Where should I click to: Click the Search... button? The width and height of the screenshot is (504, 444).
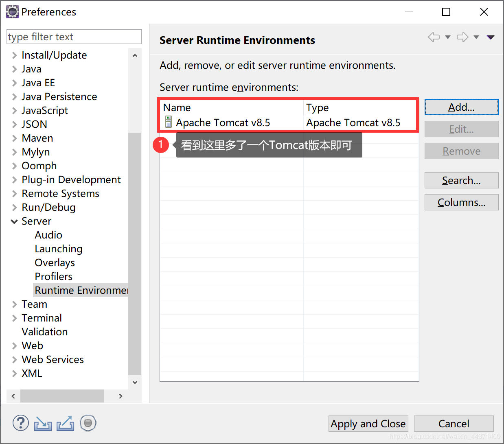[461, 180]
